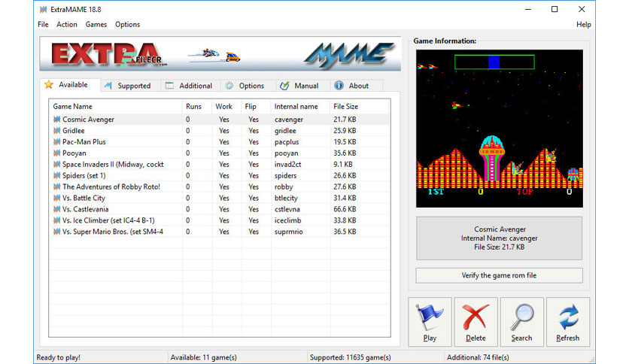Click the icon beside Robby Roto

pos(57,187)
